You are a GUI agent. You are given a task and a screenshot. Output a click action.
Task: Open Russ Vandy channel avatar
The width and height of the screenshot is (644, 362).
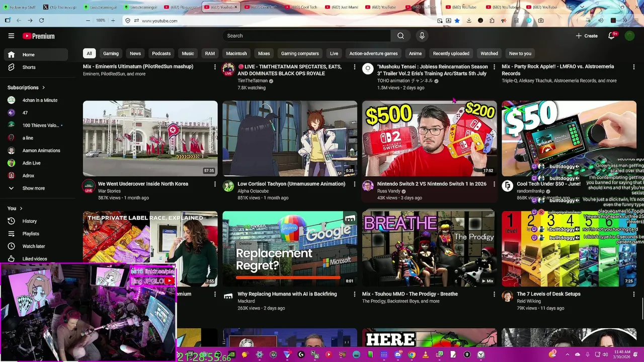(x=368, y=186)
